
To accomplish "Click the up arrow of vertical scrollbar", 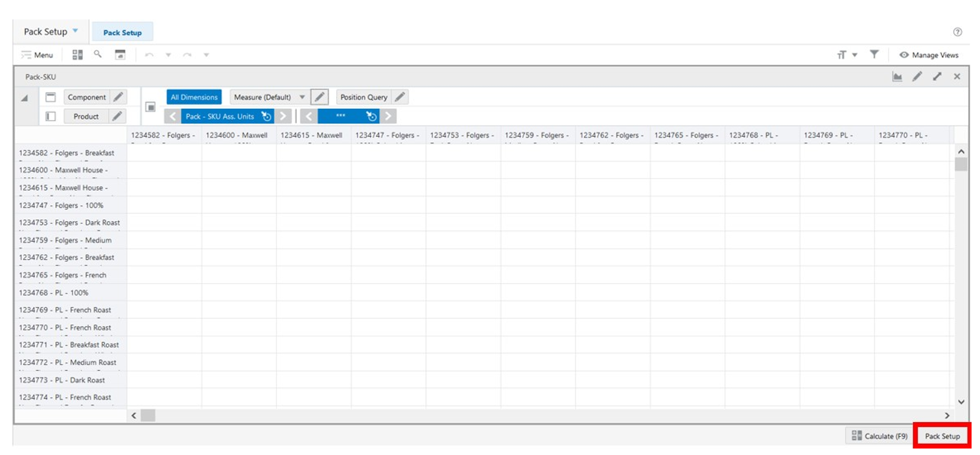I will tap(961, 152).
